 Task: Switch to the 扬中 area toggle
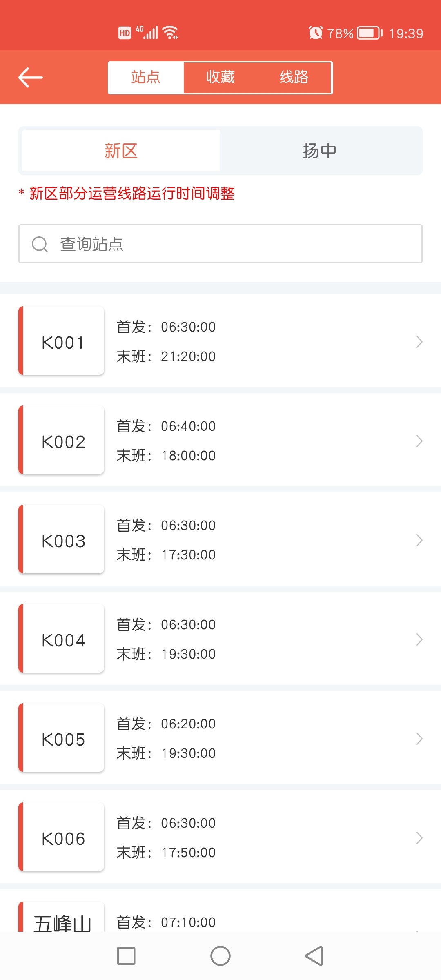coord(320,151)
